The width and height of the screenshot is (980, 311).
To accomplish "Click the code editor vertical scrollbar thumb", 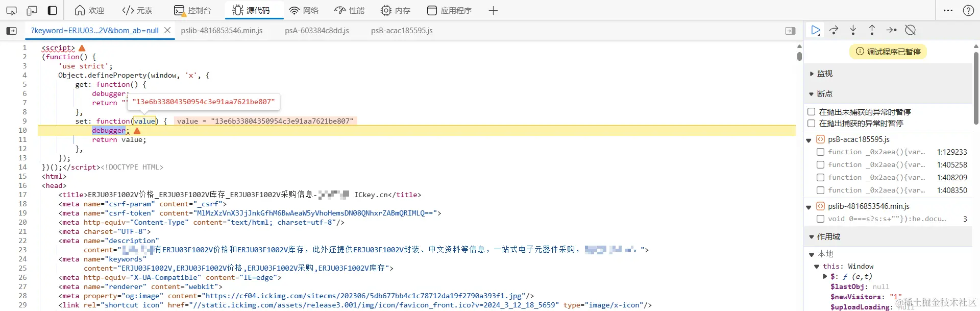I will (x=799, y=56).
